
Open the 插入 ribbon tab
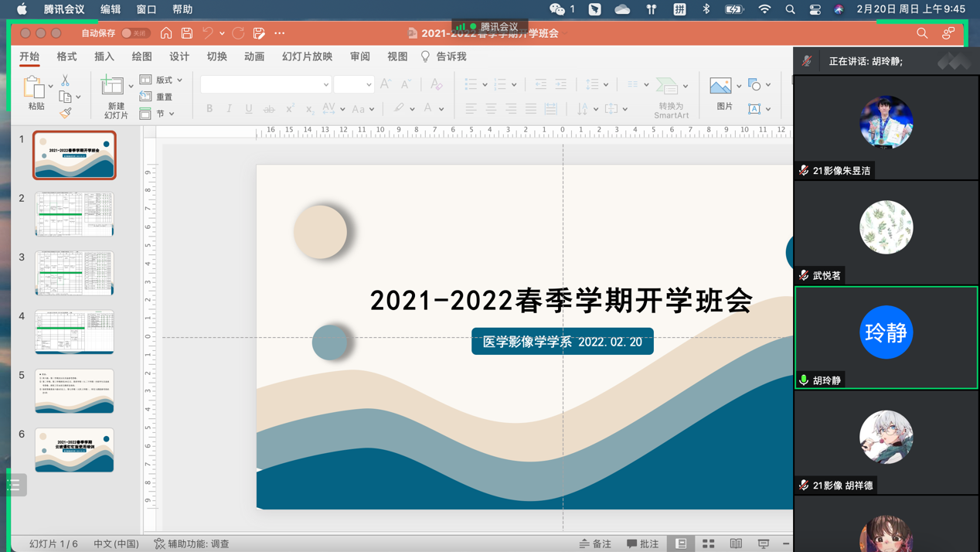pos(104,56)
